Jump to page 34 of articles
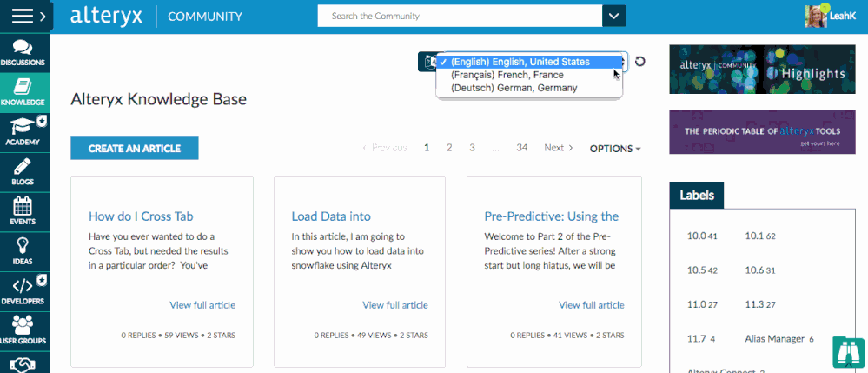The image size is (868, 373). click(522, 148)
